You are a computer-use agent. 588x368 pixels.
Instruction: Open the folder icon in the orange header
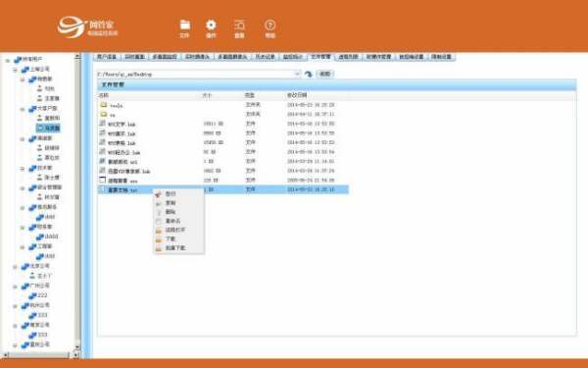tap(184, 25)
